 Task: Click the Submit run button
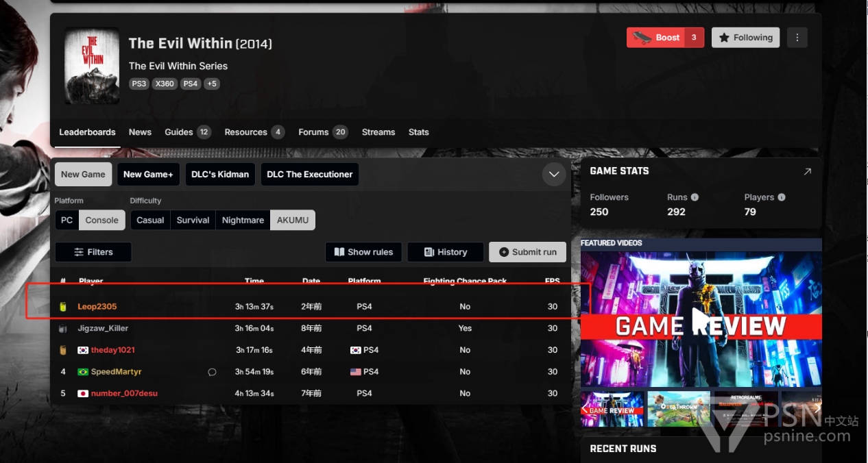[x=527, y=252]
